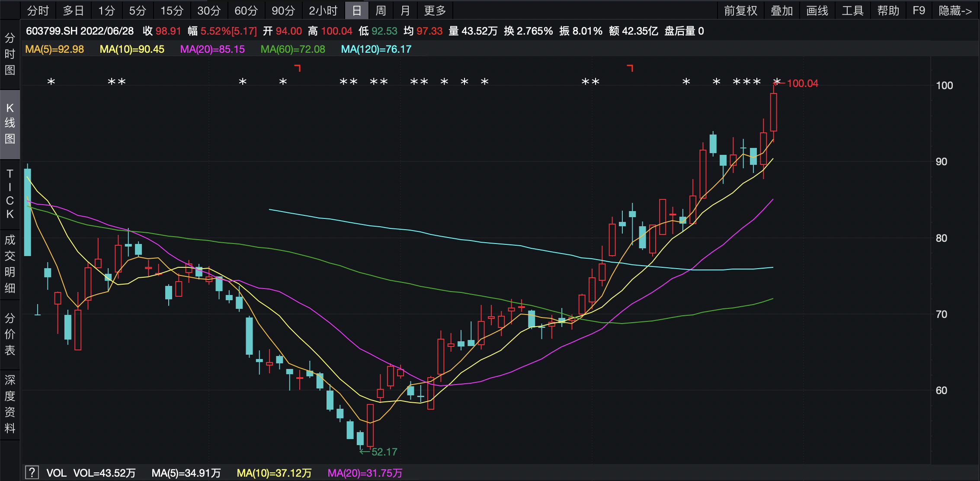Click the 叠加 overlay button
Screen dimensions: 980x481
tap(781, 10)
